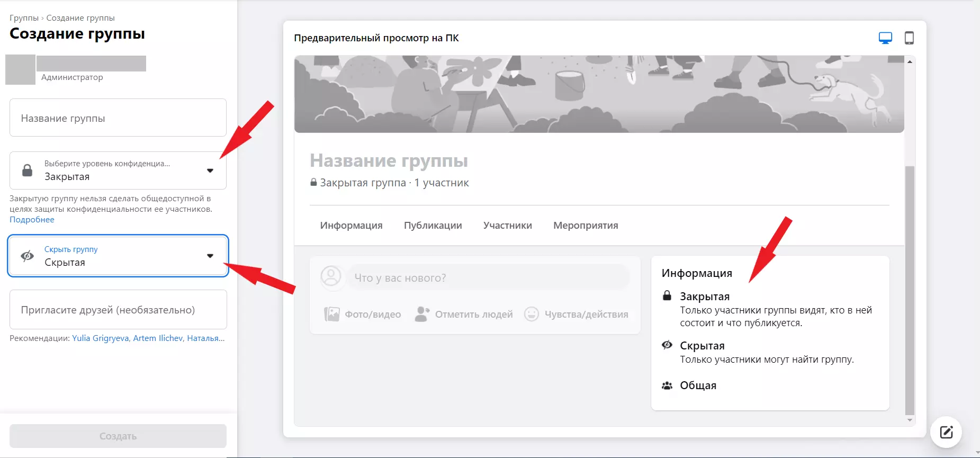Click the Фото/видео photo icon
980x458 pixels.
coord(331,314)
